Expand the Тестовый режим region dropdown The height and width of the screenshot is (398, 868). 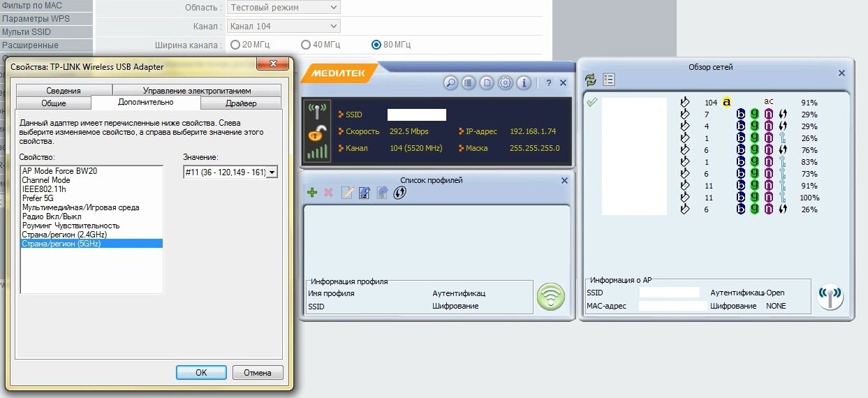(x=284, y=8)
